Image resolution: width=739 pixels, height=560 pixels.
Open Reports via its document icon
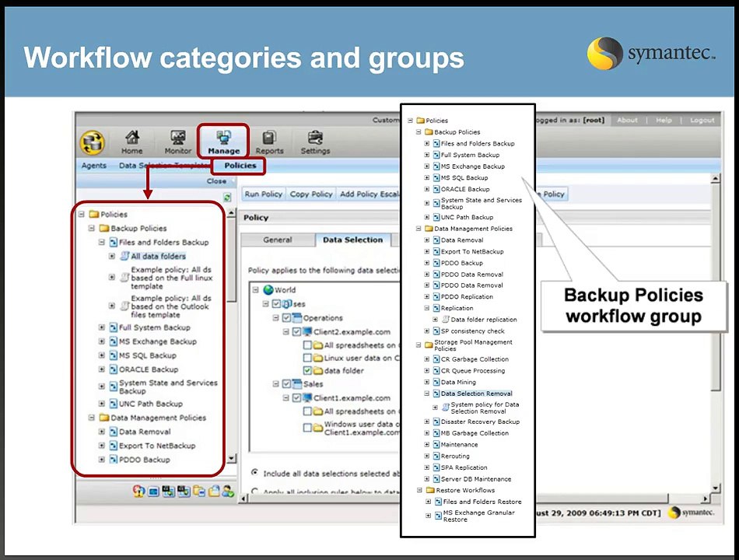[x=269, y=137]
